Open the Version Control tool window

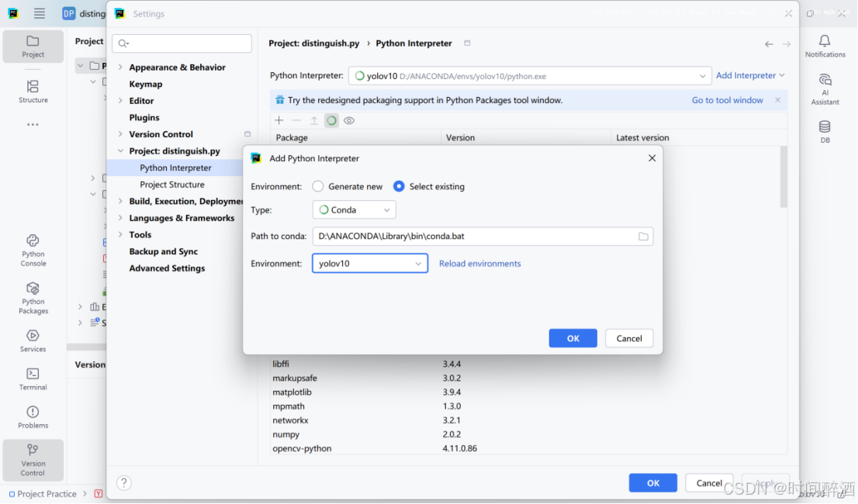33,461
